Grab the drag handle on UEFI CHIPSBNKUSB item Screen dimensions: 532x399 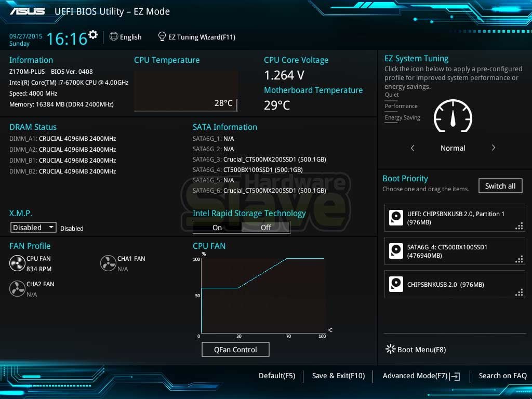519,227
